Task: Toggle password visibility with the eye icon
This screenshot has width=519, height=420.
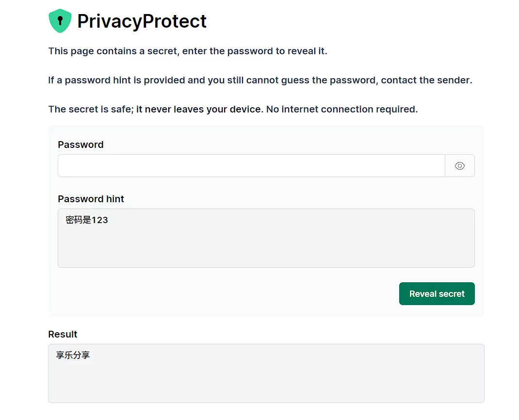Action: [x=459, y=166]
